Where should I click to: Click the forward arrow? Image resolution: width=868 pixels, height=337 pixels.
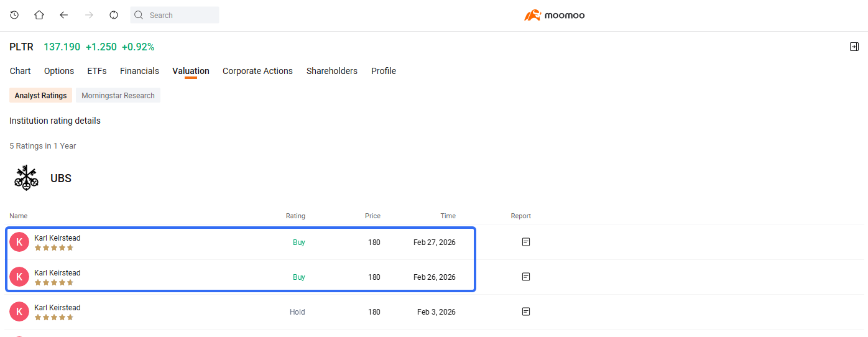[89, 15]
